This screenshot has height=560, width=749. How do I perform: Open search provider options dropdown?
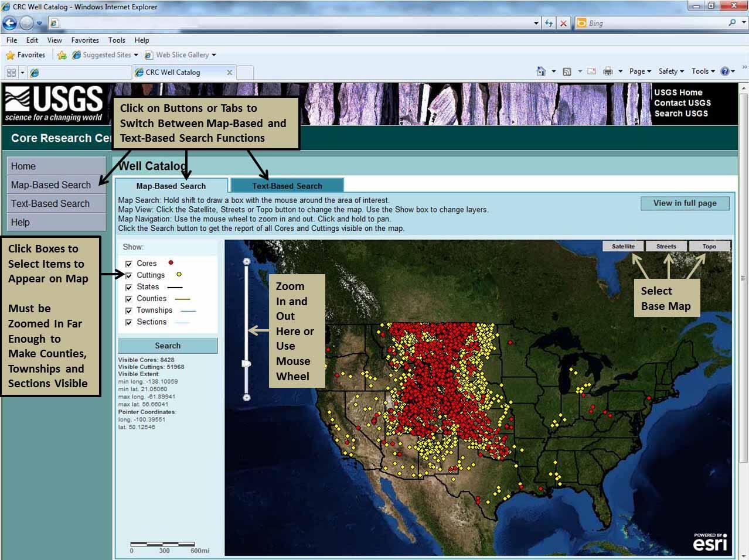(744, 23)
